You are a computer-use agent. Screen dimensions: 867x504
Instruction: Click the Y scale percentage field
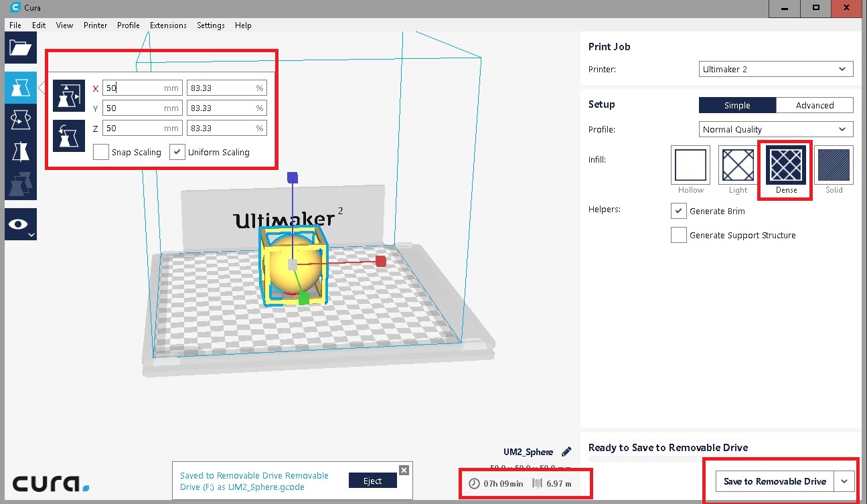pyautogui.click(x=226, y=108)
